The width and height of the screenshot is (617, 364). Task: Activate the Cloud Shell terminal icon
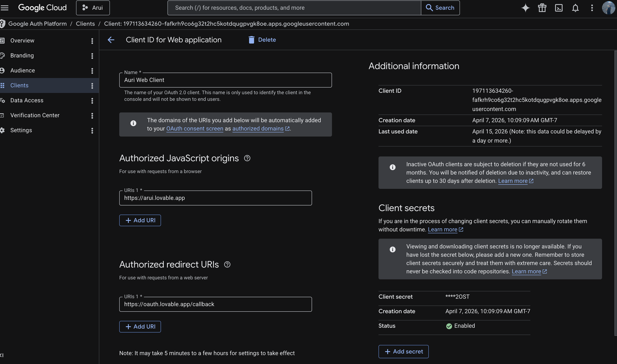coord(559,8)
